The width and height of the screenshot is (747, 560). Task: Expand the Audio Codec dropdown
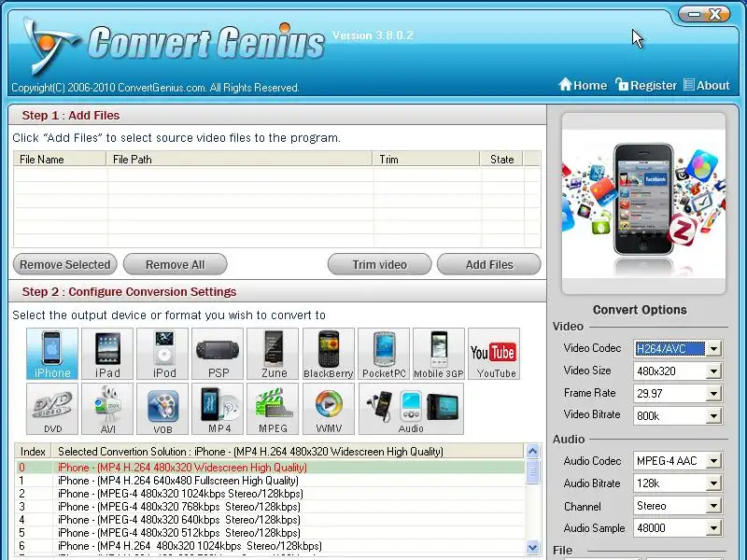713,460
